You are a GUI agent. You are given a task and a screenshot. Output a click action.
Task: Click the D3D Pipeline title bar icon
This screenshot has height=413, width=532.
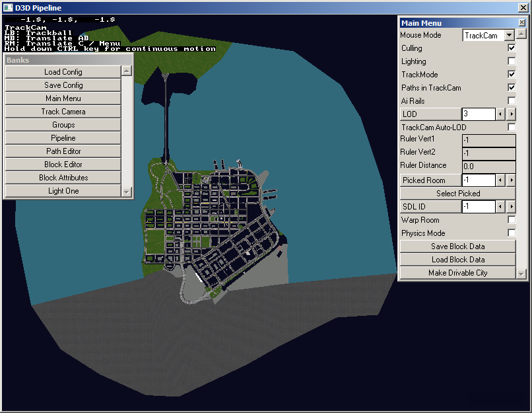click(x=8, y=7)
